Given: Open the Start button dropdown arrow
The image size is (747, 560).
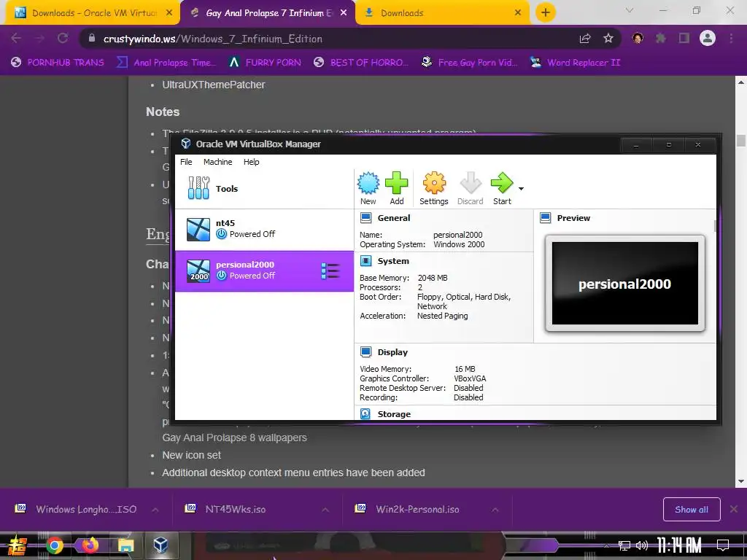Looking at the screenshot, I should coord(521,189).
